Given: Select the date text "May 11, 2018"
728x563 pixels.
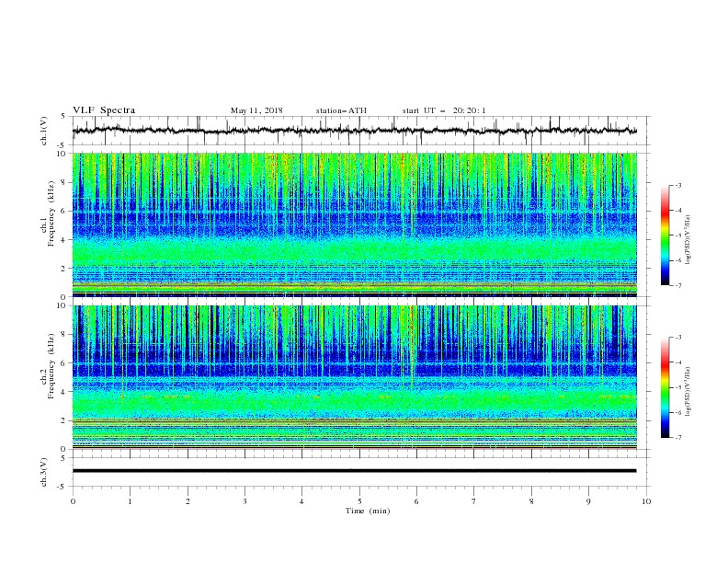Looking at the screenshot, I should [x=256, y=110].
